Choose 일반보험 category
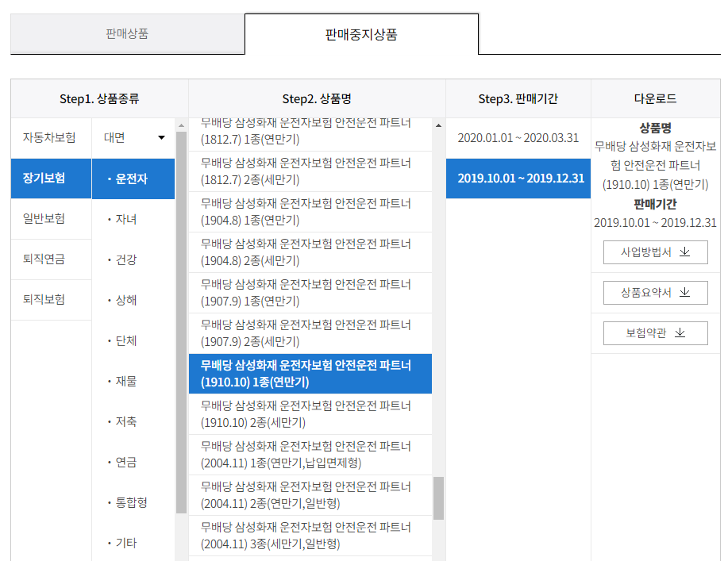This screenshot has width=728, height=561. click(x=51, y=218)
